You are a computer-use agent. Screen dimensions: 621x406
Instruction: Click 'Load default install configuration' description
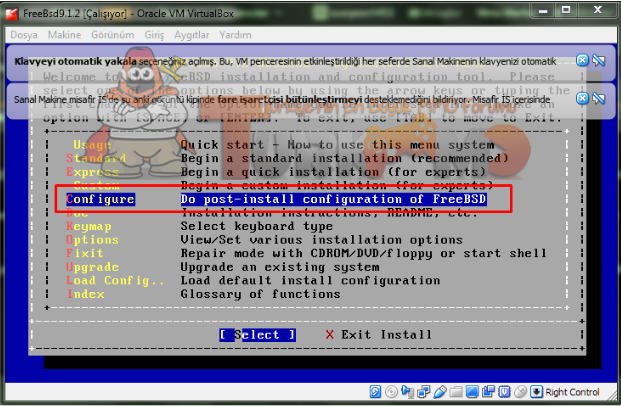tap(310, 280)
